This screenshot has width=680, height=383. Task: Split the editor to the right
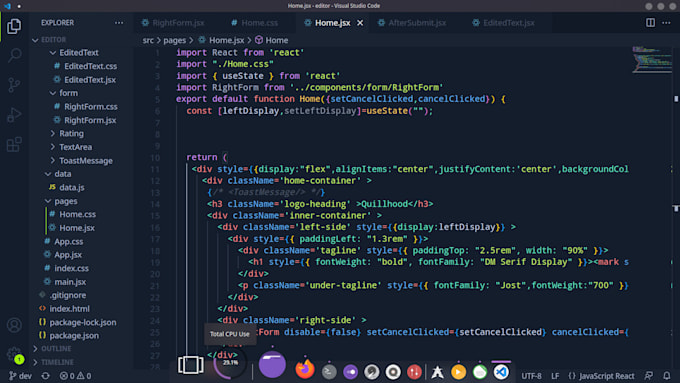click(x=650, y=23)
